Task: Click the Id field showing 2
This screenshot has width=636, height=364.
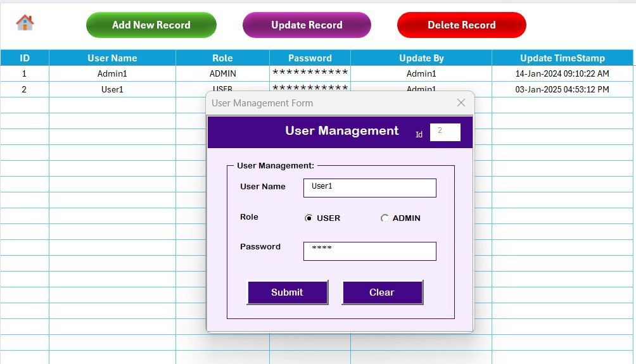Action: click(x=445, y=132)
